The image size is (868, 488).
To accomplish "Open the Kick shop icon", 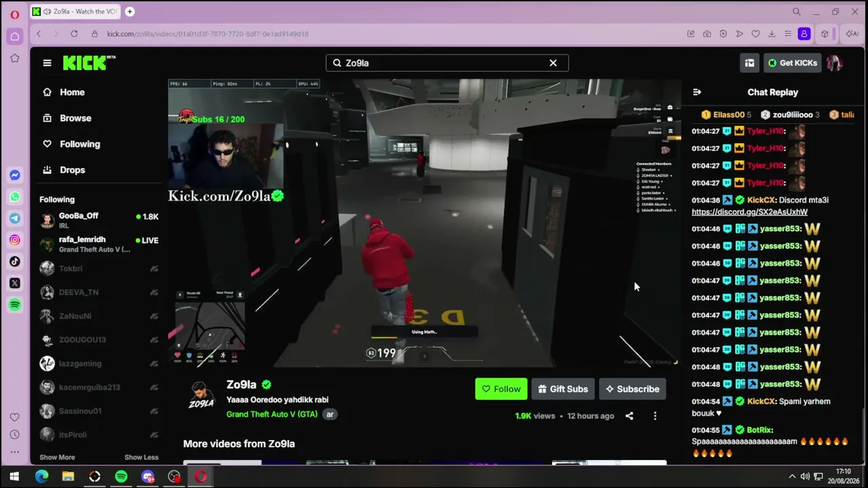I will [749, 63].
